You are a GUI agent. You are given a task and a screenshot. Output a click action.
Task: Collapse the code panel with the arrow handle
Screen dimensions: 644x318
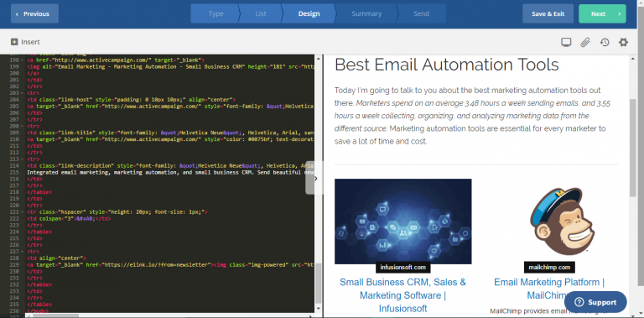315,178
